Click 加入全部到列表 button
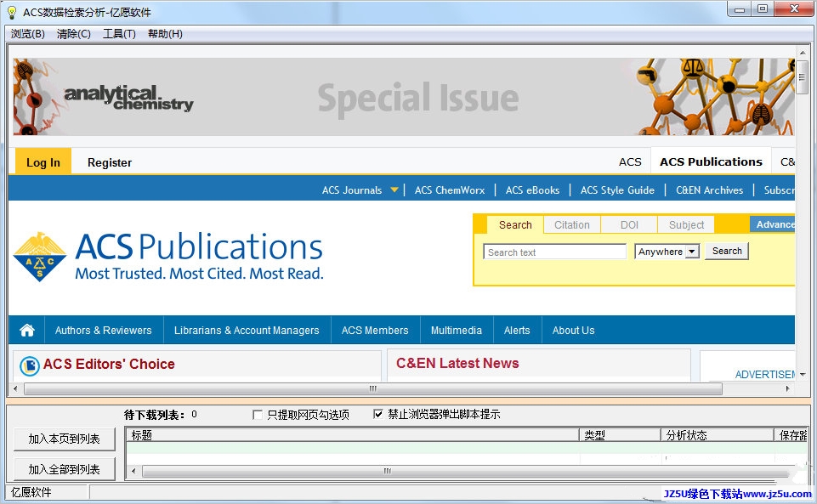Screen dimensions: 817x504 click(x=64, y=470)
